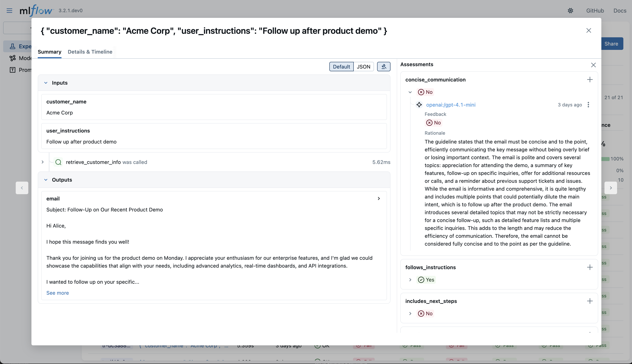
Task: Open the kebab menu for openai:/gpt-4.1-mini assessment
Action: [x=588, y=105]
